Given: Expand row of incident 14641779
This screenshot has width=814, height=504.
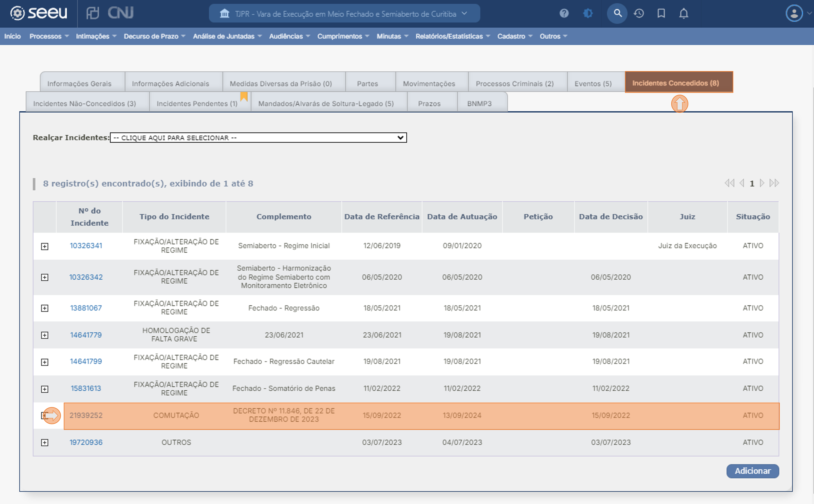Looking at the screenshot, I should coord(45,335).
